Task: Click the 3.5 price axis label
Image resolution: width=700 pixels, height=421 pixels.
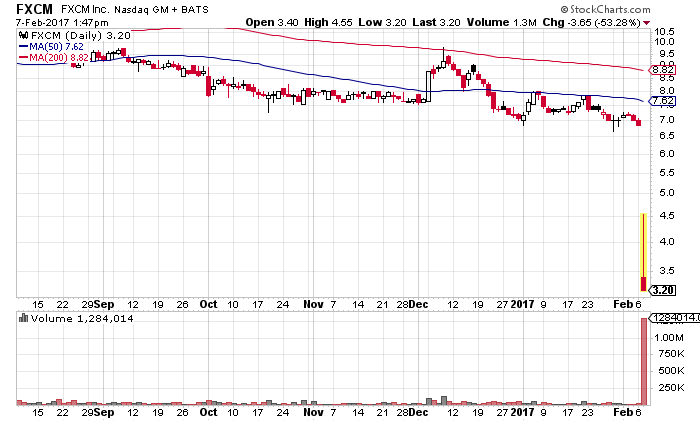Action: (x=667, y=271)
